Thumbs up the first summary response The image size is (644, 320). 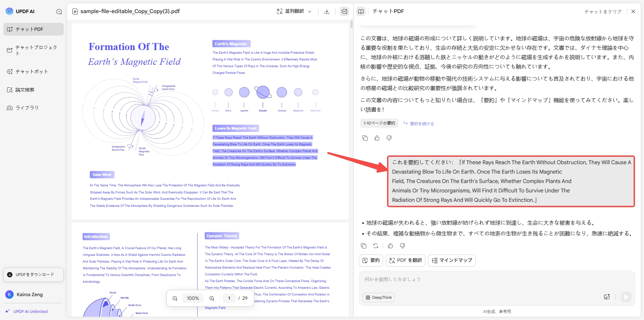[377, 138]
